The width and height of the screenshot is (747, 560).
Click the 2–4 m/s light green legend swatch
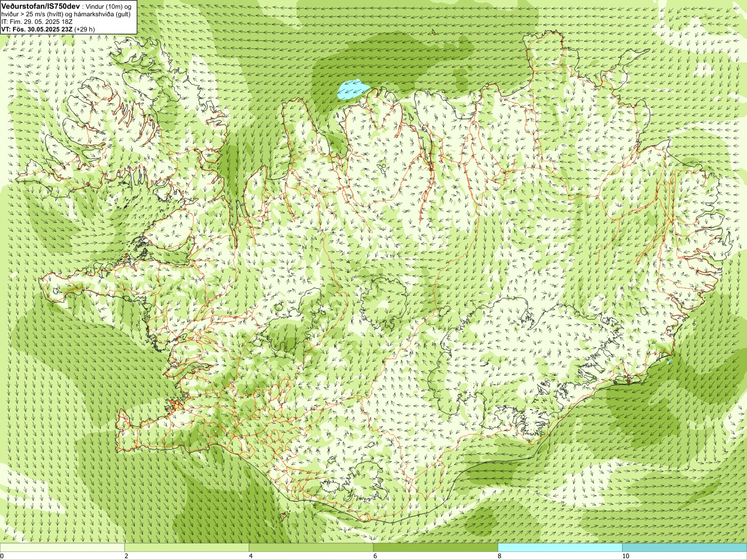click(187, 548)
